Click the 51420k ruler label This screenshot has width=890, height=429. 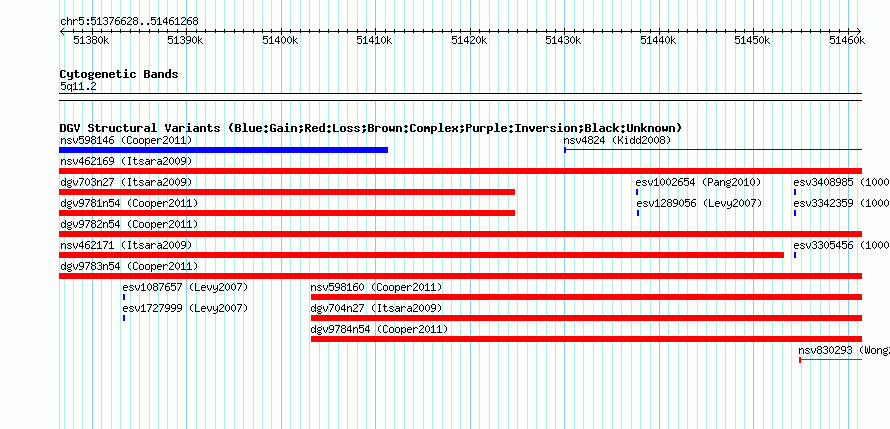[469, 40]
